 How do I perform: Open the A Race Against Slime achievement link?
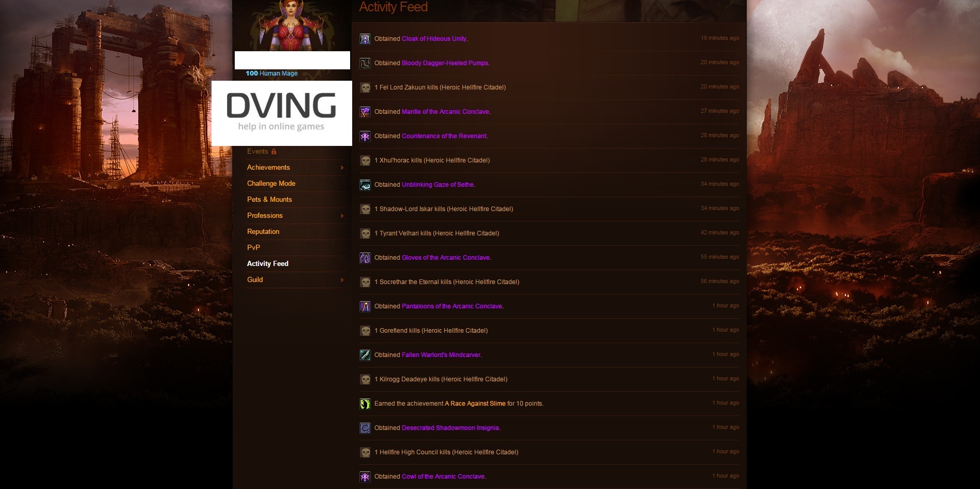coord(475,404)
